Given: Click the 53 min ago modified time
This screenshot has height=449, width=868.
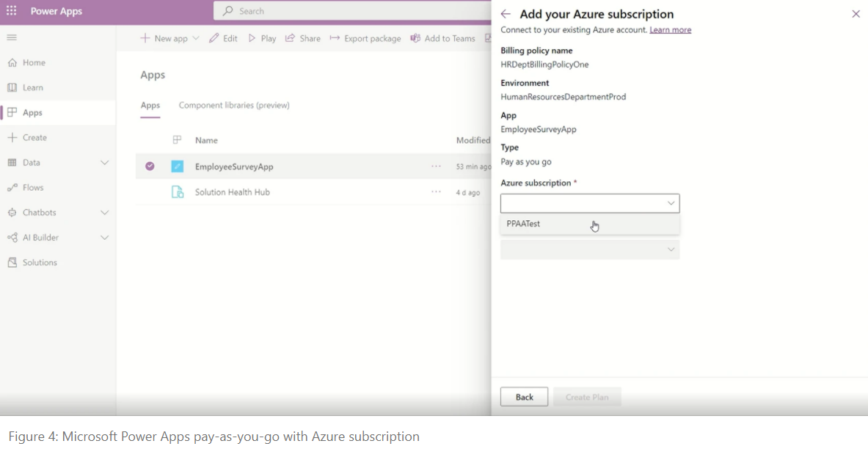Looking at the screenshot, I should click(x=473, y=167).
